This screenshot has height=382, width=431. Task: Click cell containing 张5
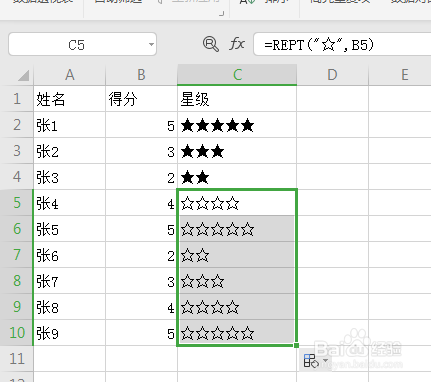coord(70,229)
